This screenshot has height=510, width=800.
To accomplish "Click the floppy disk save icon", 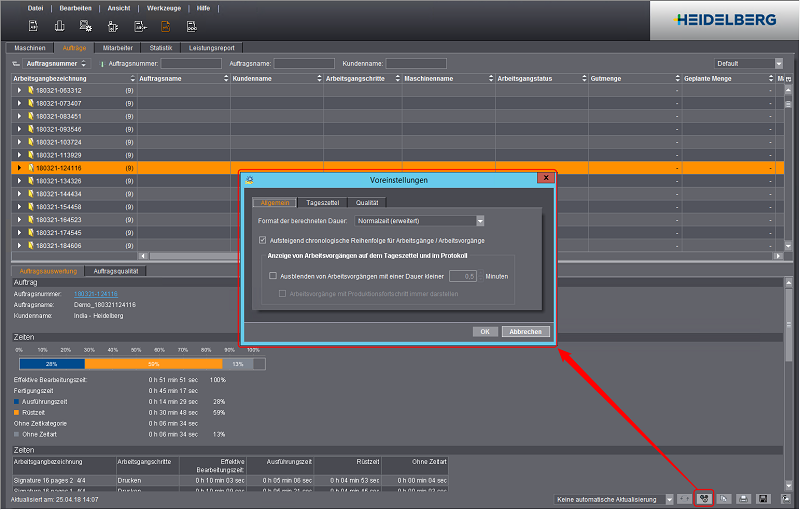I will 762,497.
